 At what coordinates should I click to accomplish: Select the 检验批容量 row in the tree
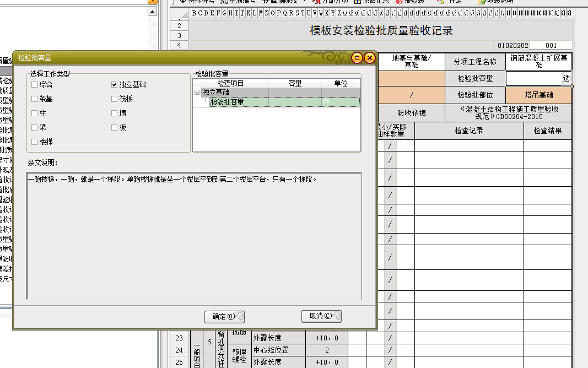227,102
